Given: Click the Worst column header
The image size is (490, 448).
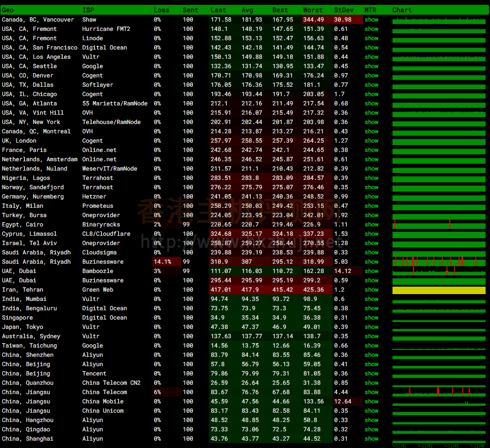Looking at the screenshot, I should tap(313, 10).
